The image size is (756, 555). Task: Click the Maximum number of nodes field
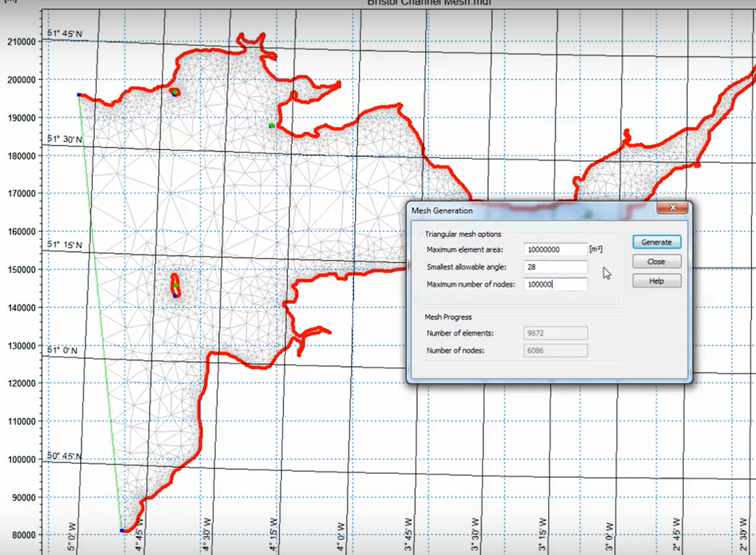[555, 285]
